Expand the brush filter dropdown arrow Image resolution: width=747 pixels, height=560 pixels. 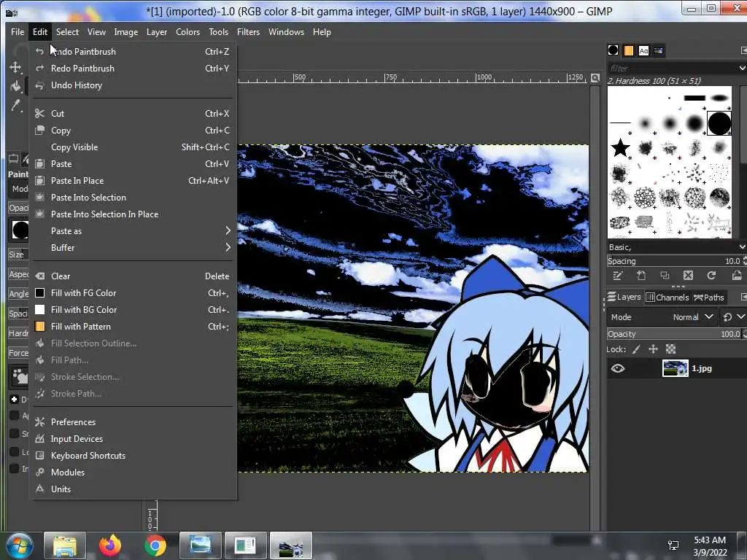tap(742, 68)
